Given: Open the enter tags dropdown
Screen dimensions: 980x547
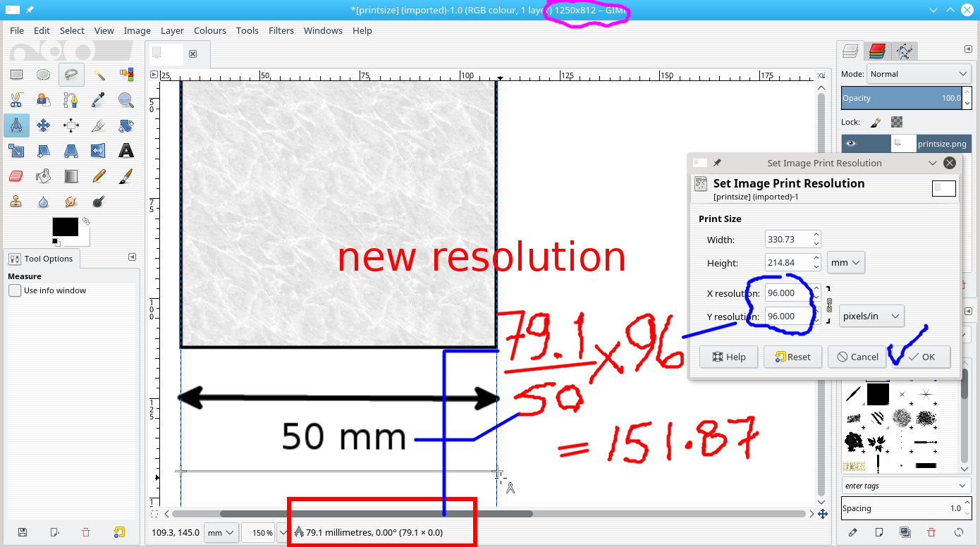Looking at the screenshot, I should tap(906, 486).
